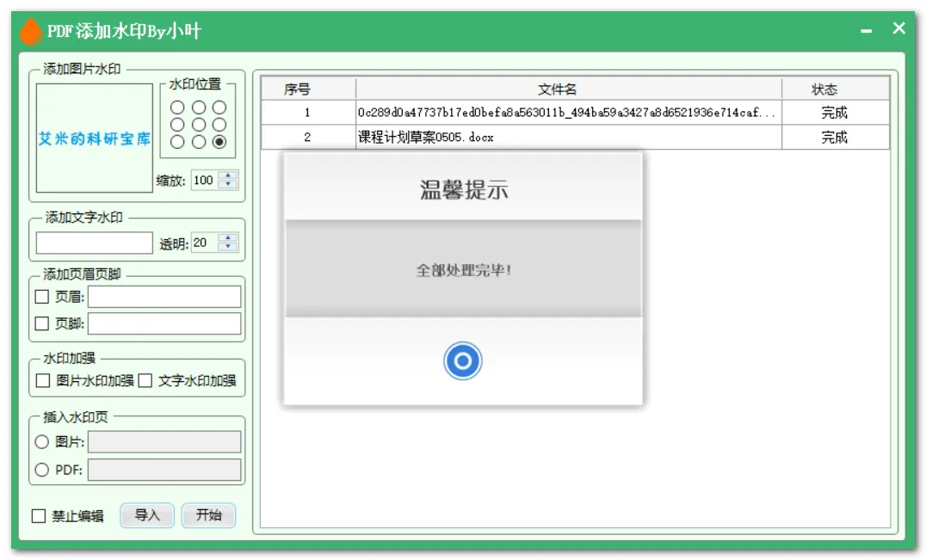
Task: Minimize the PDF watermark window
Action: (866, 30)
